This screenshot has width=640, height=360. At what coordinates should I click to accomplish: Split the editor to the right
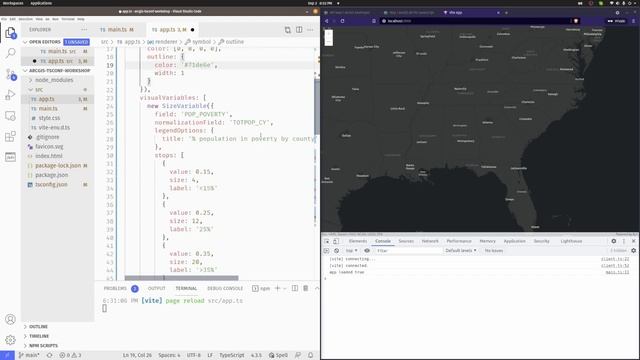[x=299, y=30]
